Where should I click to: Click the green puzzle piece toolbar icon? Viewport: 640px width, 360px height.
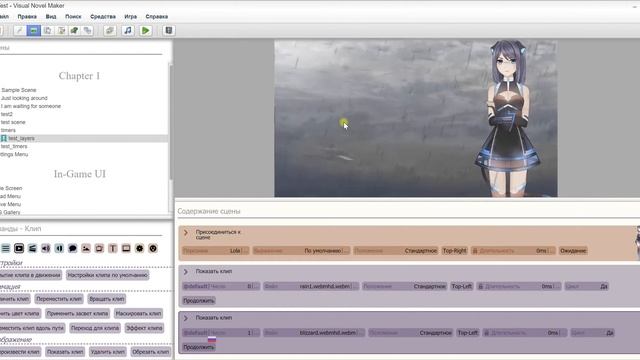74,31
